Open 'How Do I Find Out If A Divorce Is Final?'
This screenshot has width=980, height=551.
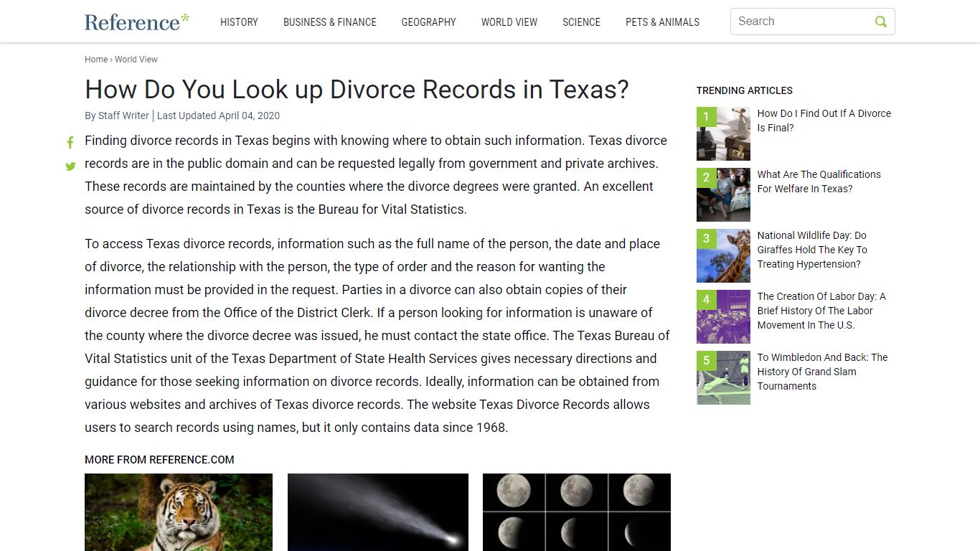click(824, 121)
